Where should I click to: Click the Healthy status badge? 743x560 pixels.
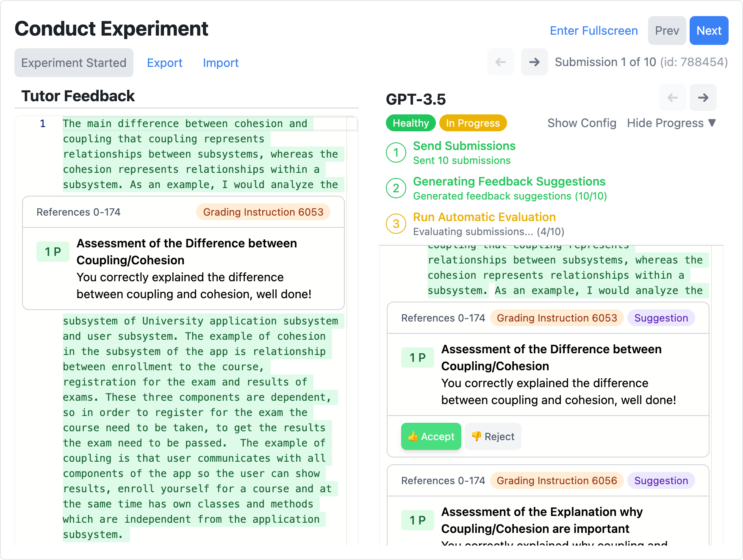coord(410,123)
